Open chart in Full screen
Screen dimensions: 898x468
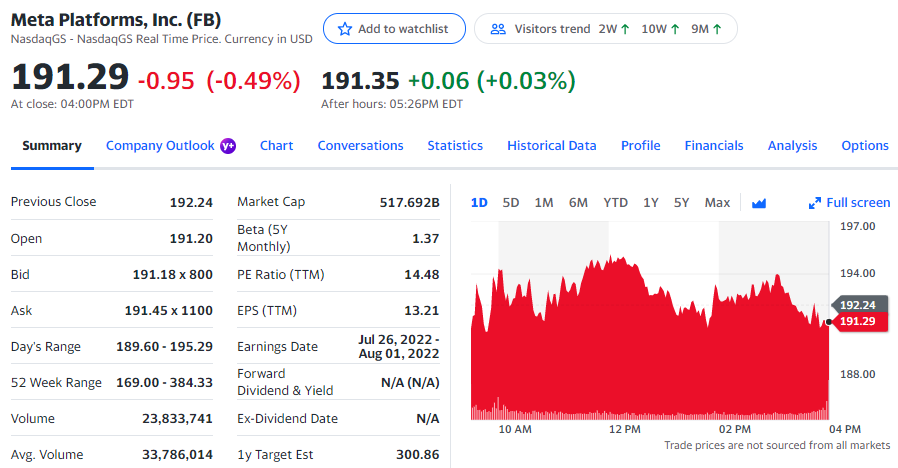pos(849,203)
